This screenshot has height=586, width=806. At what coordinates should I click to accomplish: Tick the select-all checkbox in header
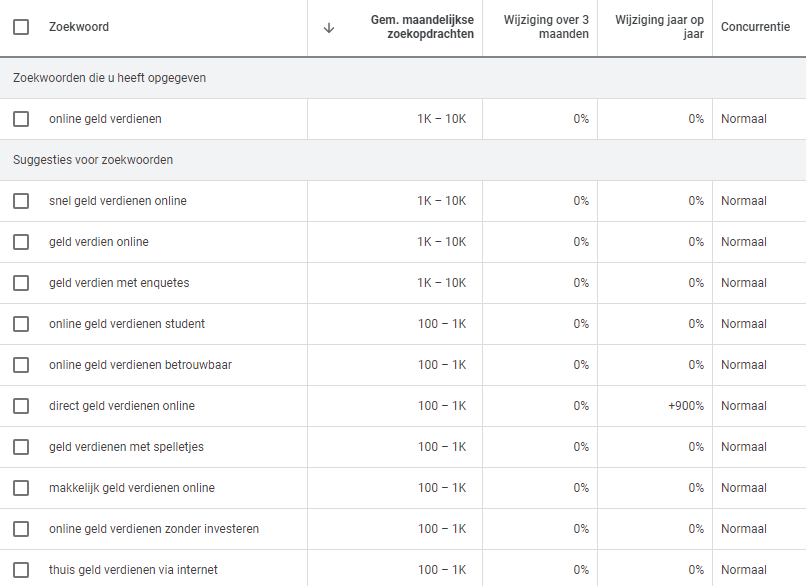tap(21, 27)
